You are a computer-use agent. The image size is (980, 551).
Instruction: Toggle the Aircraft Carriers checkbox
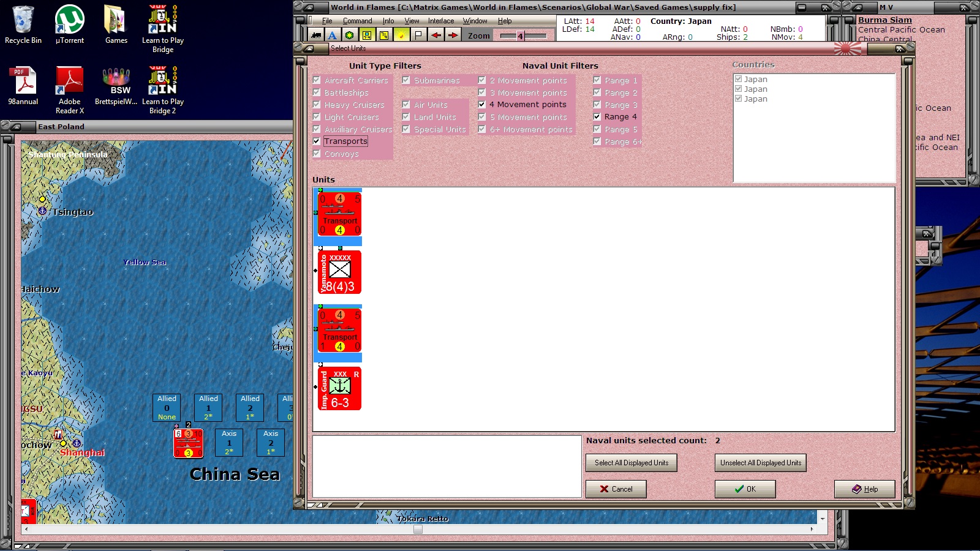click(317, 80)
